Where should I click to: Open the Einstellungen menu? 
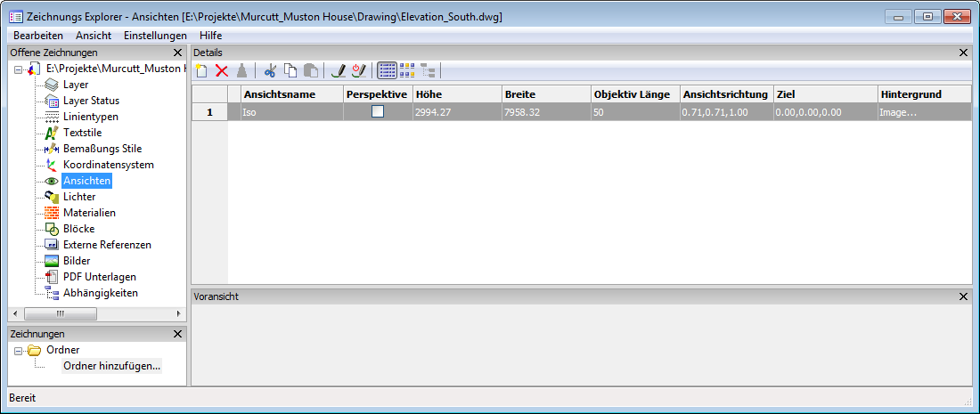[155, 35]
